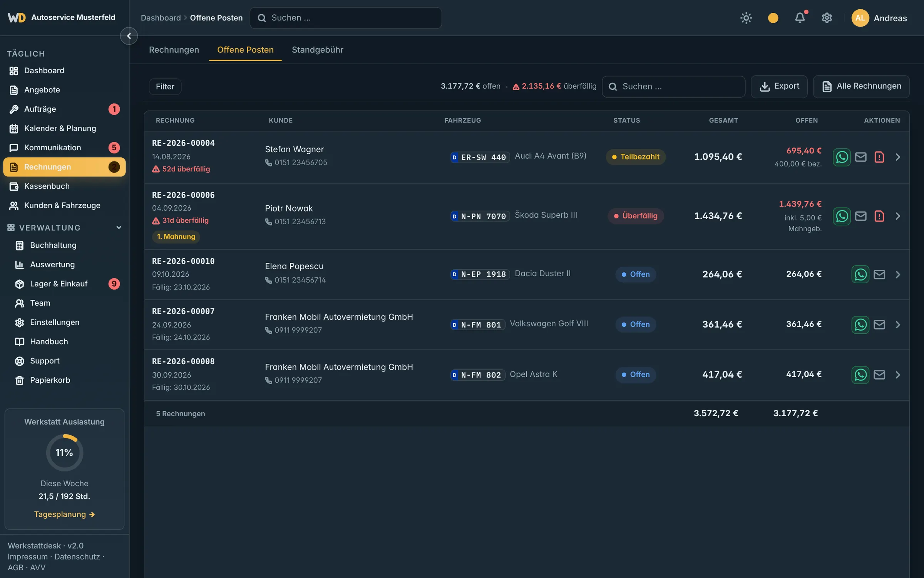Send WhatsApp message for invoice RE-2026-00004
Viewport: 924px width, 578px height.
[842, 157]
